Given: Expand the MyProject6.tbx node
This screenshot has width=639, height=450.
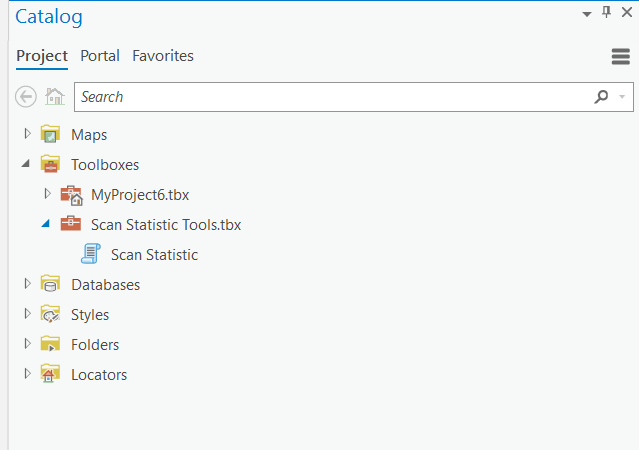Looking at the screenshot, I should point(47,194).
